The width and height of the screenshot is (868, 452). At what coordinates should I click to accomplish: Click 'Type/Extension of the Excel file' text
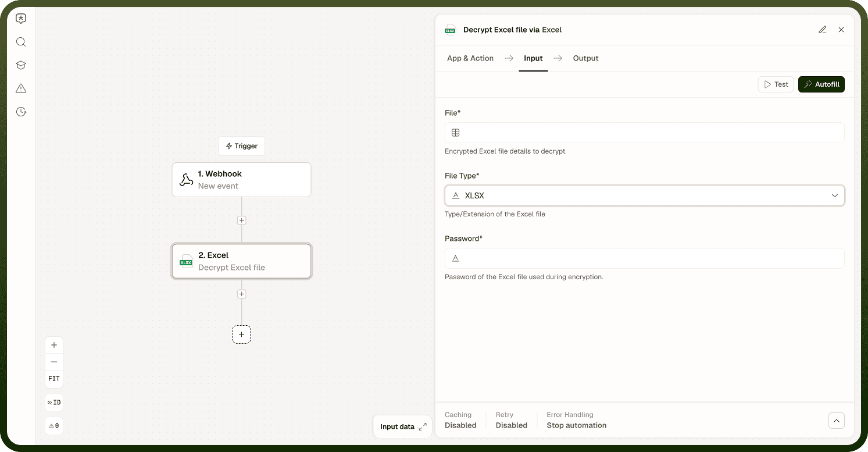pyautogui.click(x=495, y=214)
